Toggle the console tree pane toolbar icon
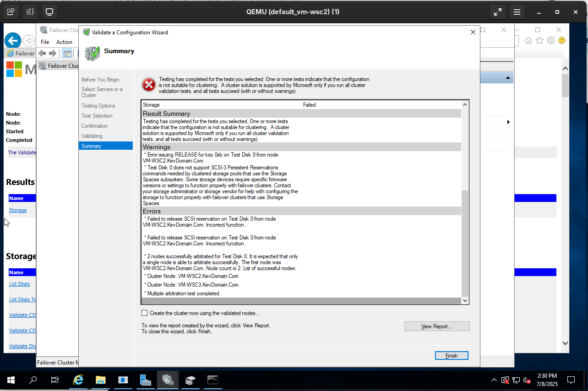This screenshot has height=391, width=588. [67, 53]
